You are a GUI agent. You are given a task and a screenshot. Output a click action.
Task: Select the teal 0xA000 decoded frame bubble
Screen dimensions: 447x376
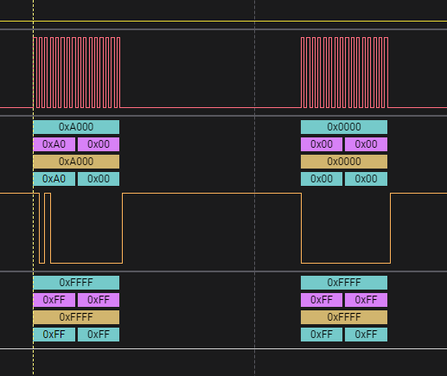click(x=76, y=127)
